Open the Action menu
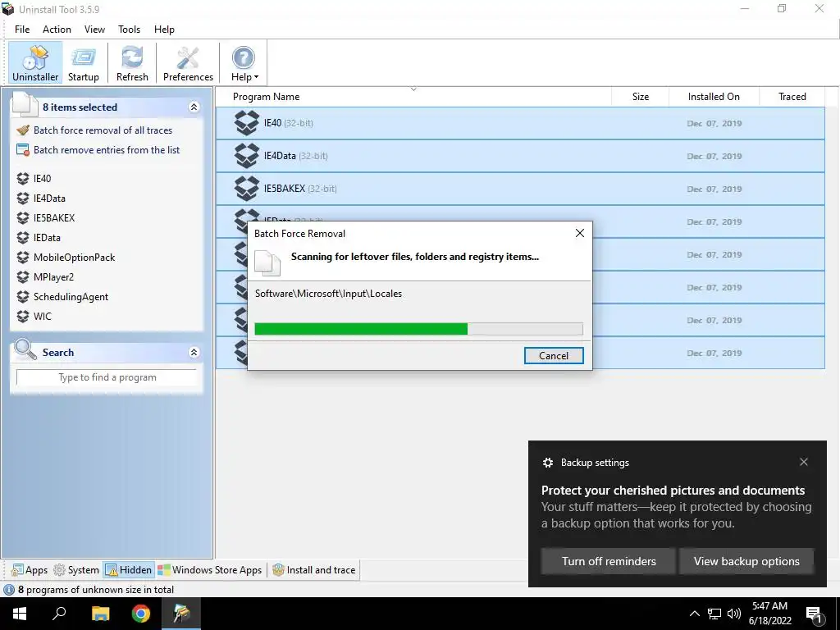840x630 pixels. 57,30
